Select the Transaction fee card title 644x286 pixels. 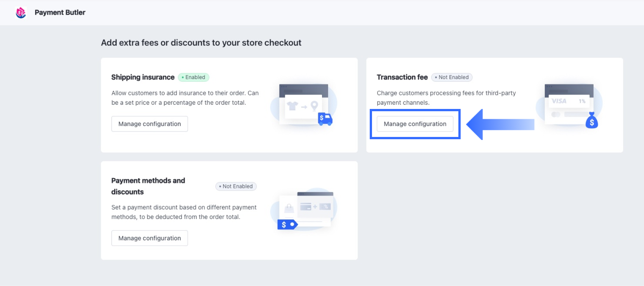[x=402, y=77]
